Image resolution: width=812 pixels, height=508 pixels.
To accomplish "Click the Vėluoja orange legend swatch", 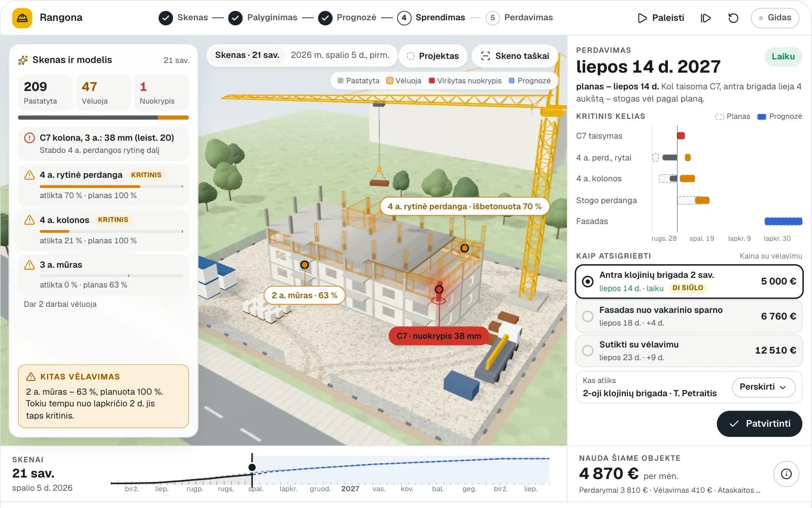I will click(x=390, y=81).
